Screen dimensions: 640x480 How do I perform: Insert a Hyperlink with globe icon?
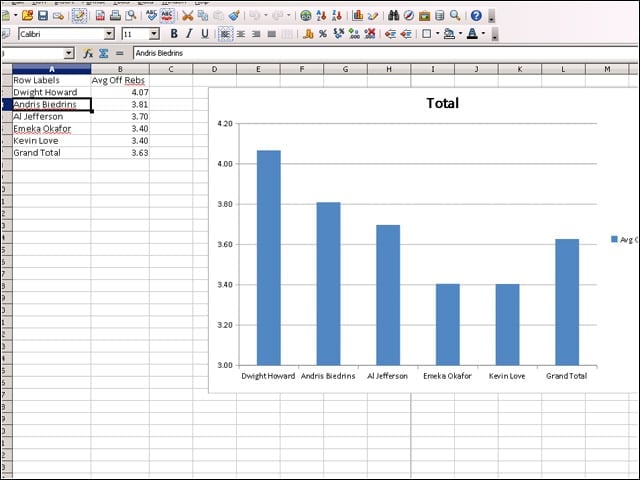306,16
